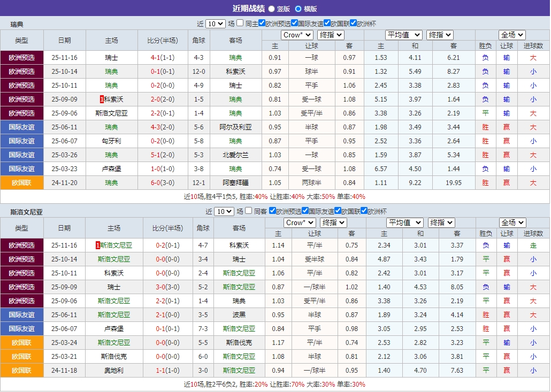Image resolution: width=551 pixels, height=392 pixels.
Task: Uncheck the 欧洲杯 filter in Sweden's section
Action: click(x=354, y=24)
